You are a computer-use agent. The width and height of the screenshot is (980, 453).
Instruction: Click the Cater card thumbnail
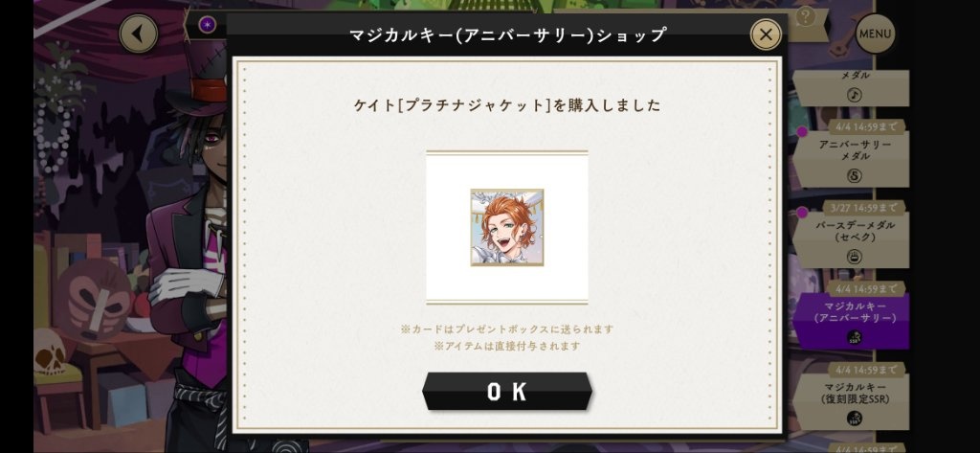(507, 227)
